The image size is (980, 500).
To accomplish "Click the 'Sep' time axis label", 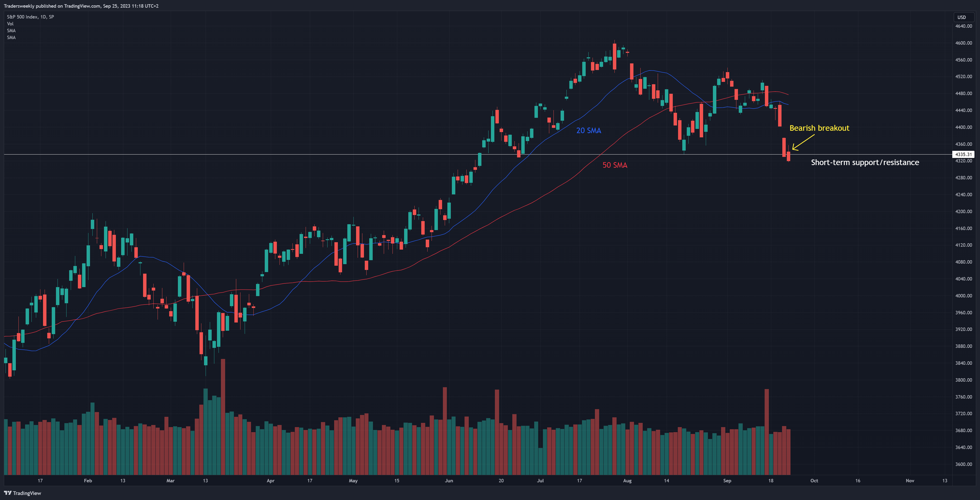I will (x=727, y=480).
